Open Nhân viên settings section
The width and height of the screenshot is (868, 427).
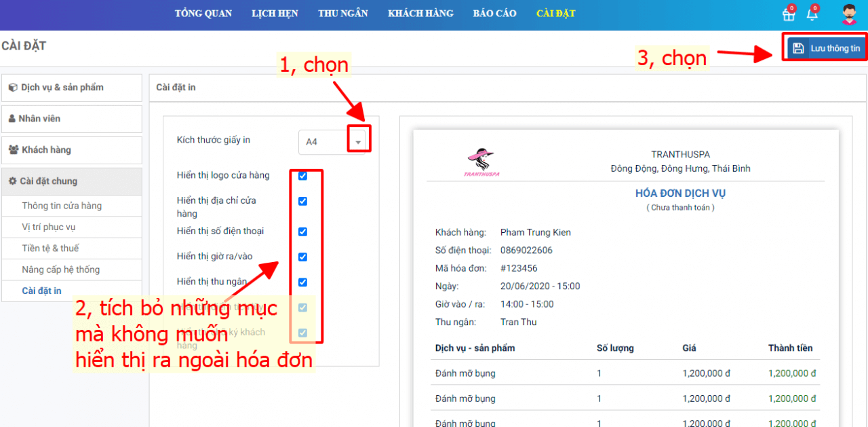tap(72, 119)
